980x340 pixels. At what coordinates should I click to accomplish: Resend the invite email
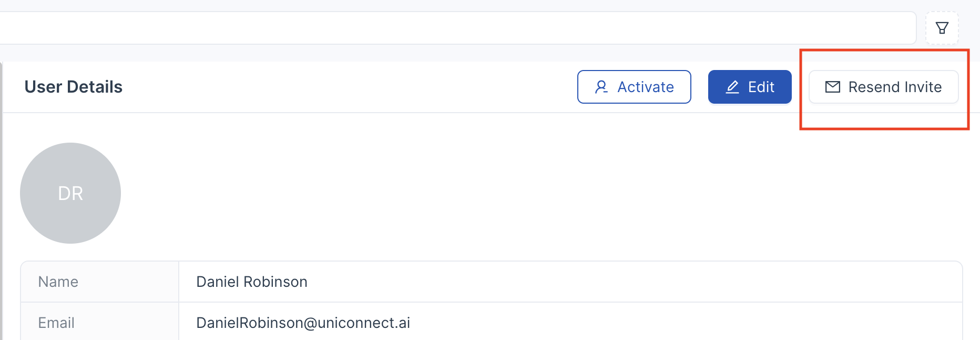[883, 87]
